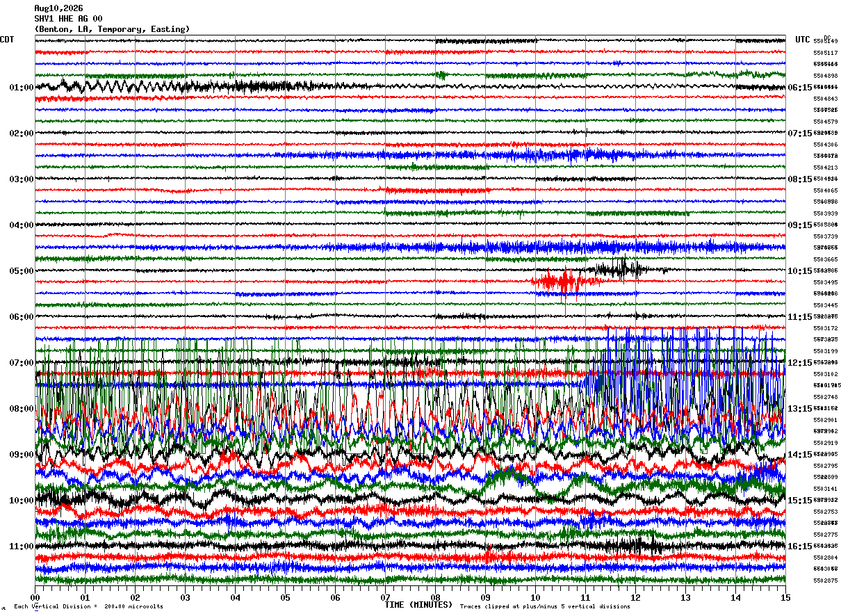Click the black wave packet near minute 12
This screenshot has width=841, height=616.
tap(622, 269)
